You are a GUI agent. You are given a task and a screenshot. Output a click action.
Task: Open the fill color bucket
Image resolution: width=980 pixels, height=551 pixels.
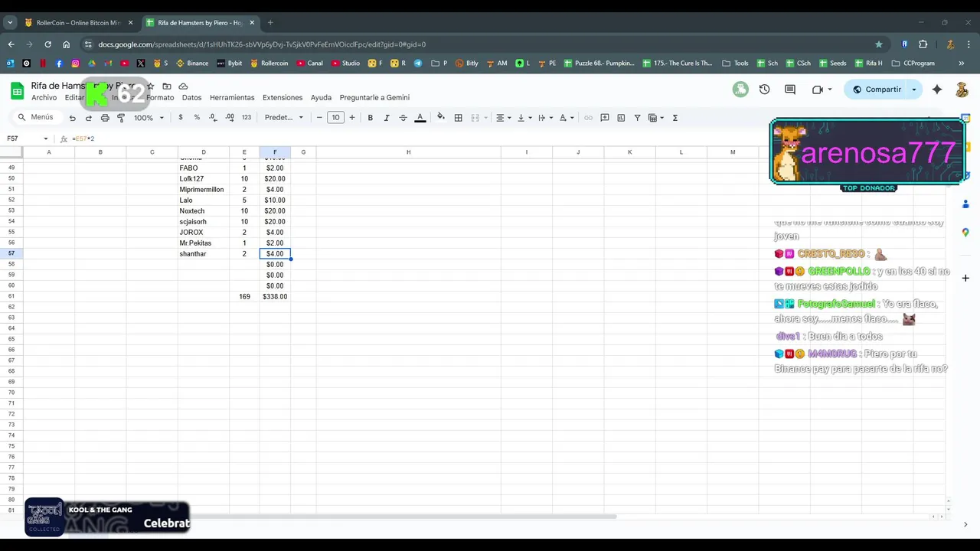pyautogui.click(x=440, y=118)
